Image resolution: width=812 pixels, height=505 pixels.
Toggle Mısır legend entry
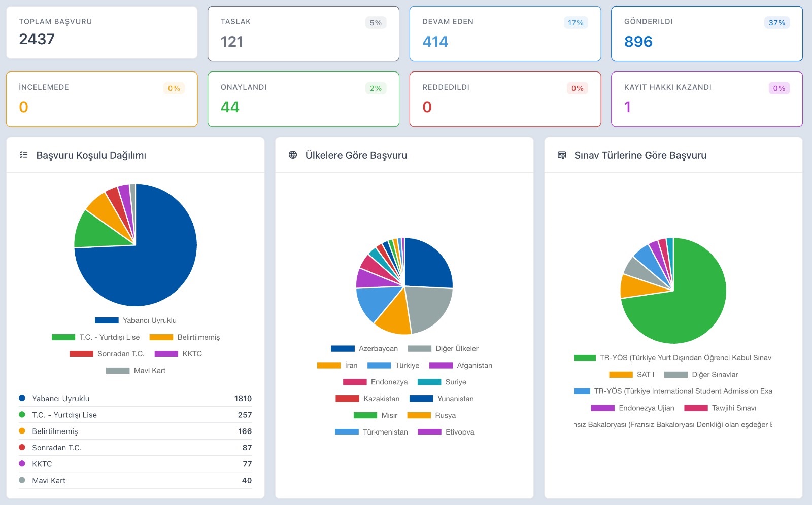click(376, 415)
